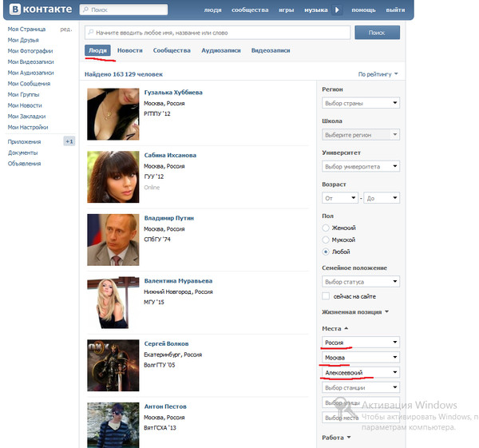This screenshot has height=448, width=479.
Task: Log out via the выйти link
Action: [395, 10]
